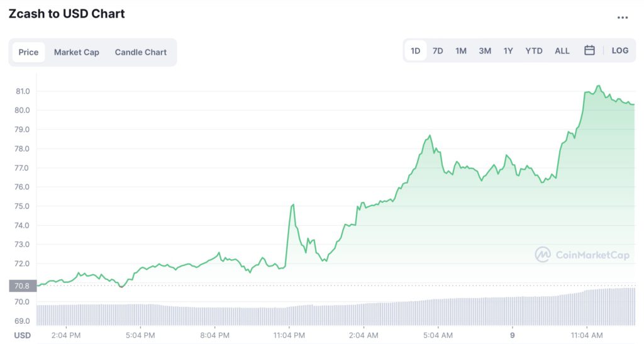Show ALL time price history

click(x=562, y=50)
